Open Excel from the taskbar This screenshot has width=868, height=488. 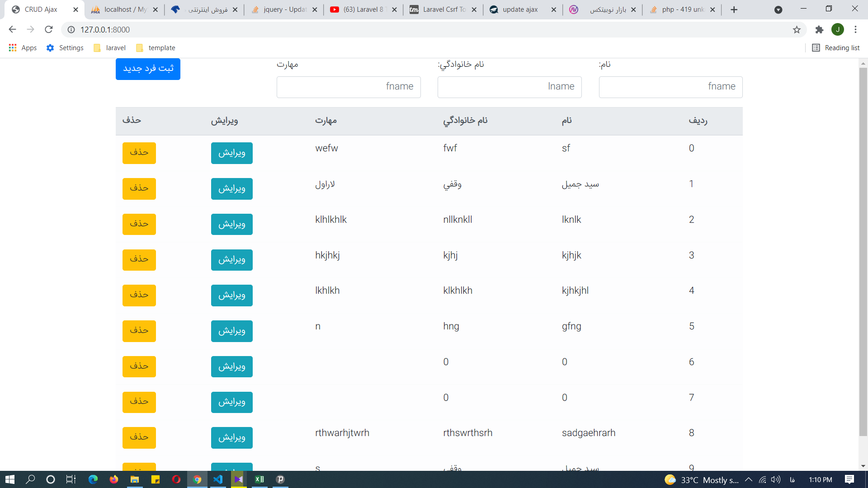[259, 479]
